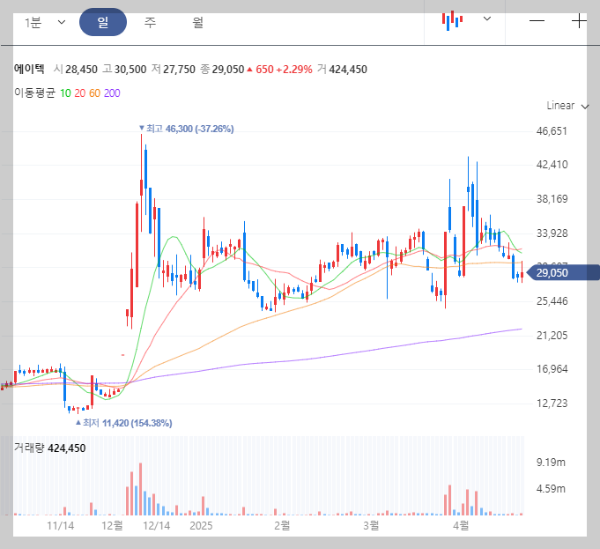Image resolution: width=600 pixels, height=549 pixels.
Task: Click the low price 27,750 value
Action: [x=179, y=69]
